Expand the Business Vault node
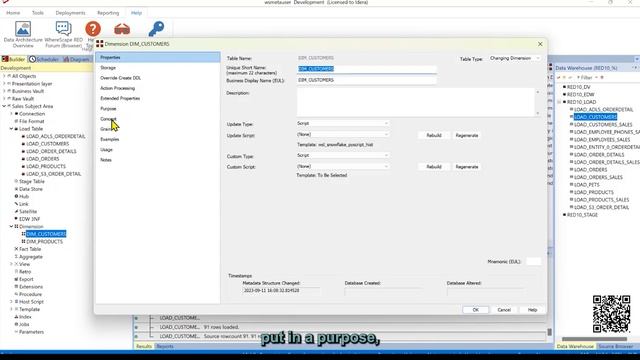Image resolution: width=640 pixels, height=360 pixels. point(4,91)
